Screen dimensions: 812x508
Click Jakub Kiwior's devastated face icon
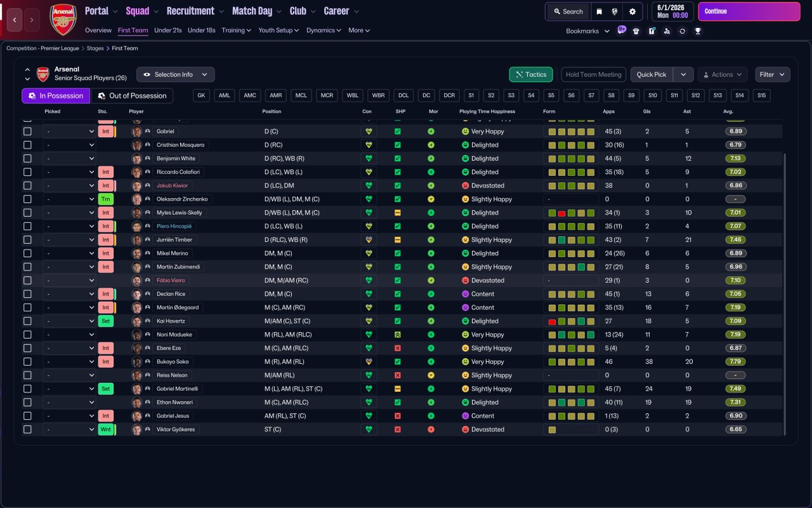point(465,185)
